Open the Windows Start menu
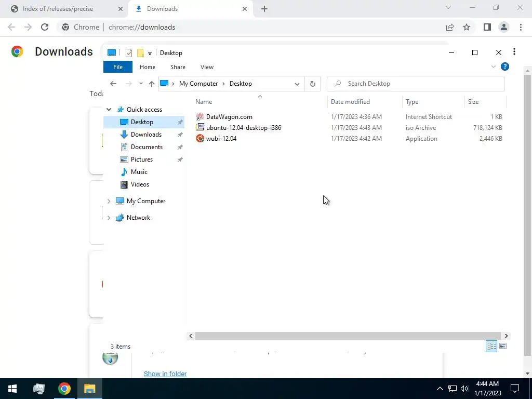The width and height of the screenshot is (532, 399). pos(12,389)
